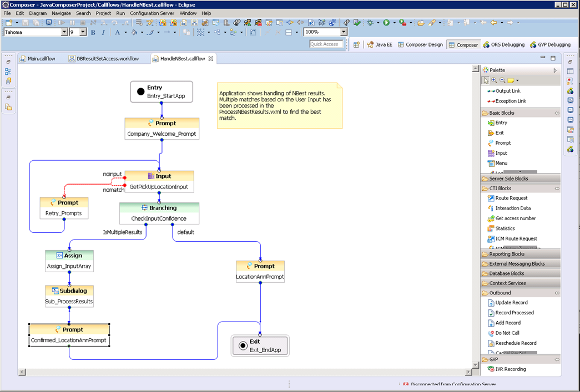
Task: Open the Composer Design perspective
Action: [420, 44]
